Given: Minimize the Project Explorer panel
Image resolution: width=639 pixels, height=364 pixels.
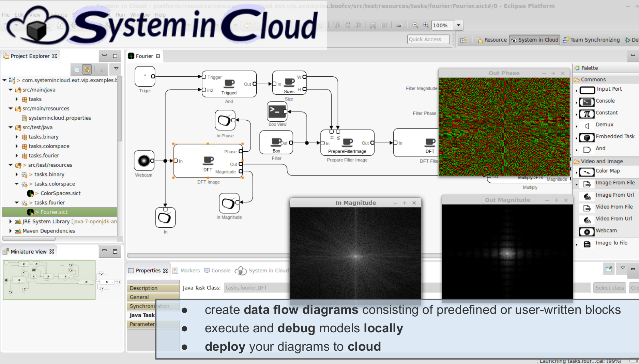Looking at the screenshot, I should [x=105, y=55].
